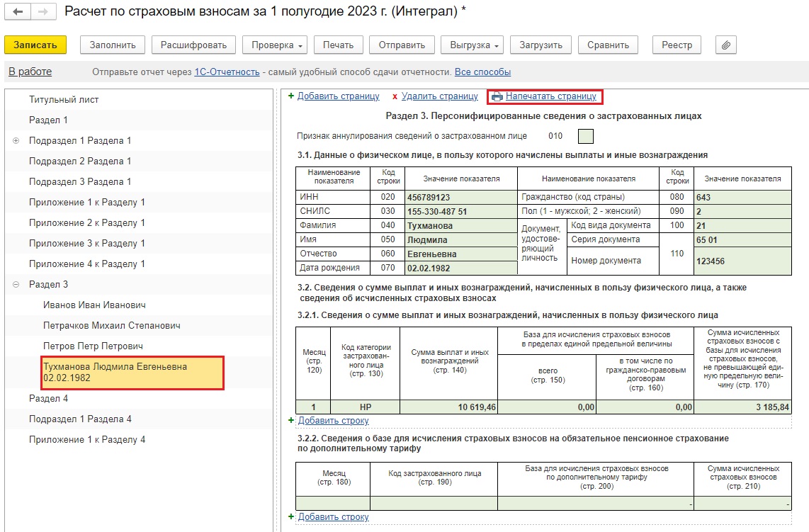Open the Выгрузка dropdown button

(473, 45)
